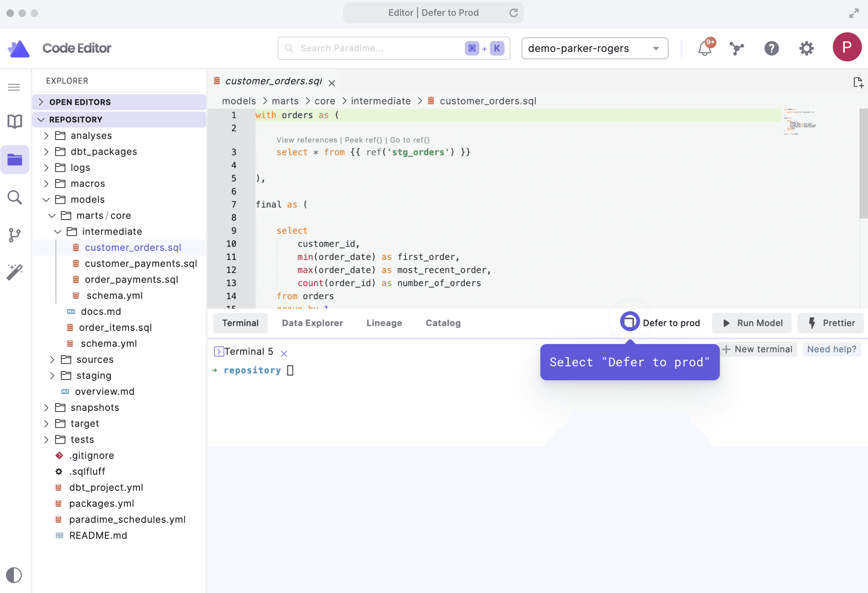Switch to the Lineage tab

coord(384,323)
